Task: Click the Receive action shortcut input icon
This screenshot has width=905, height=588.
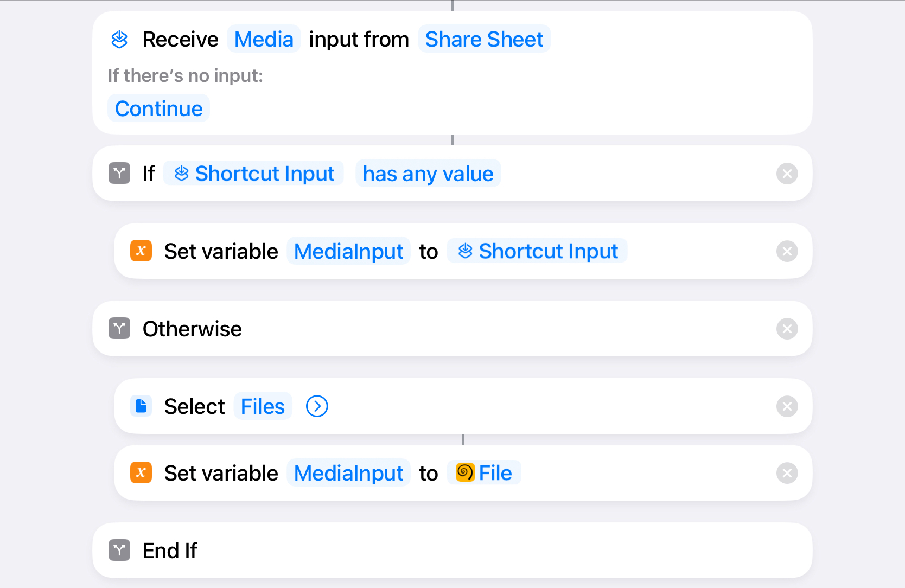Action: point(119,39)
